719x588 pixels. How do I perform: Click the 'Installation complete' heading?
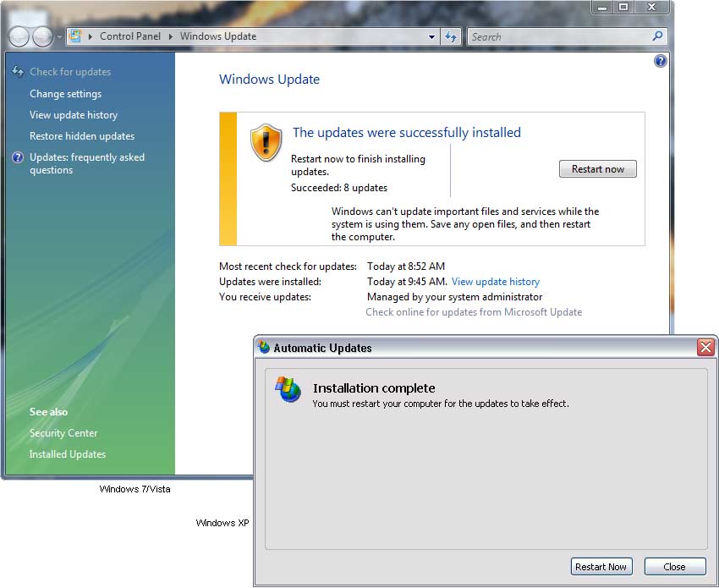374,388
